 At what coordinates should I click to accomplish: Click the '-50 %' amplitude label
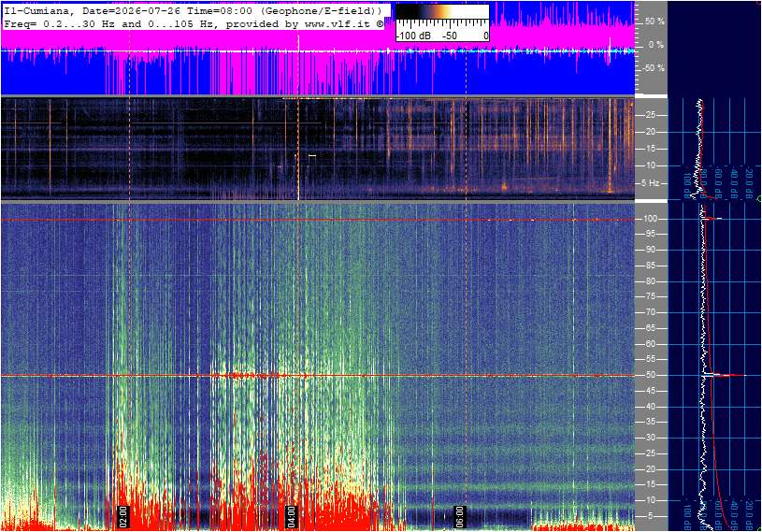[654, 67]
